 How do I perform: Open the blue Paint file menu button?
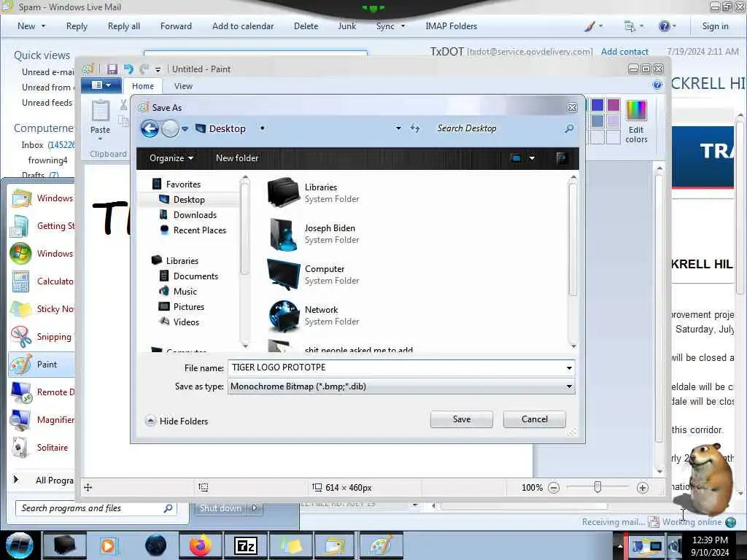point(101,85)
